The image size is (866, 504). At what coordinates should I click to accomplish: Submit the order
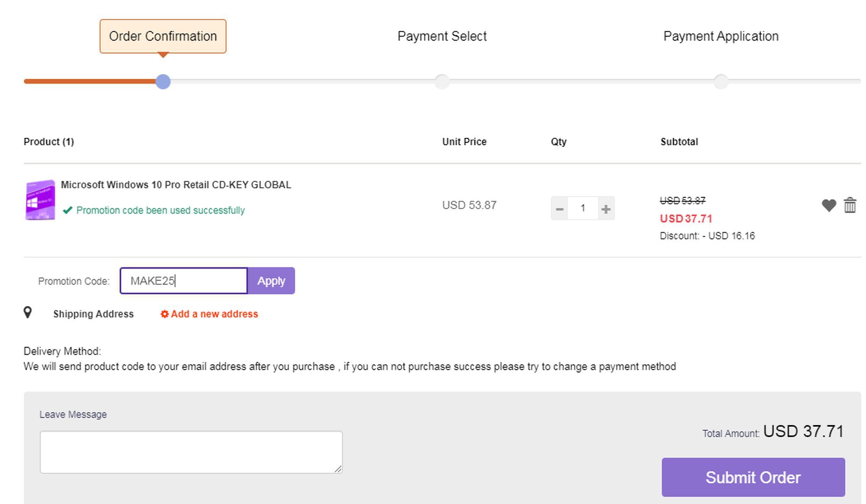coord(753,477)
